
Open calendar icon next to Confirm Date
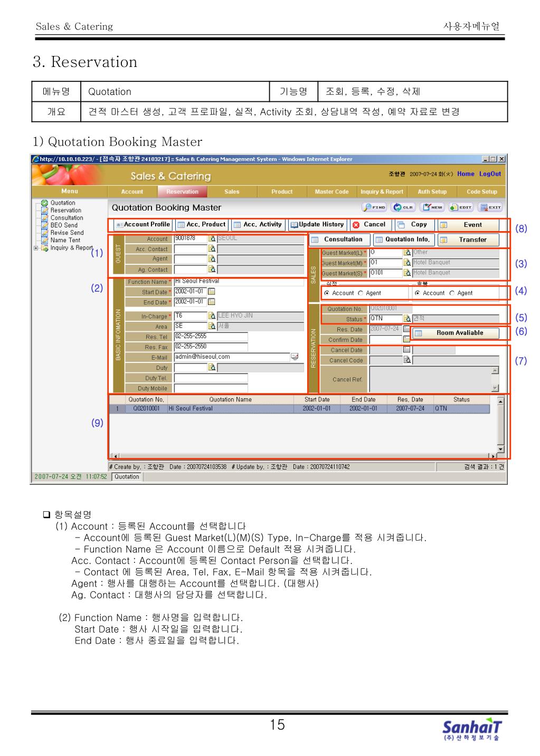click(x=406, y=339)
